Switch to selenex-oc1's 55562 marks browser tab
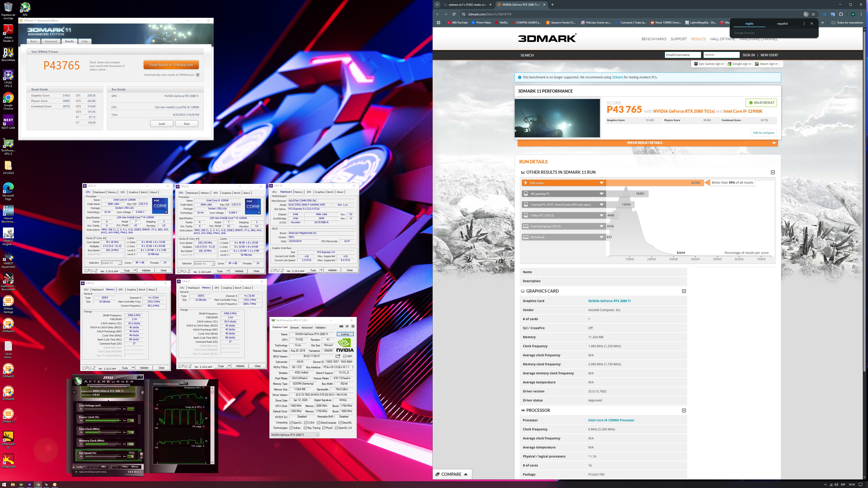The width and height of the screenshot is (868, 488). (x=467, y=5)
